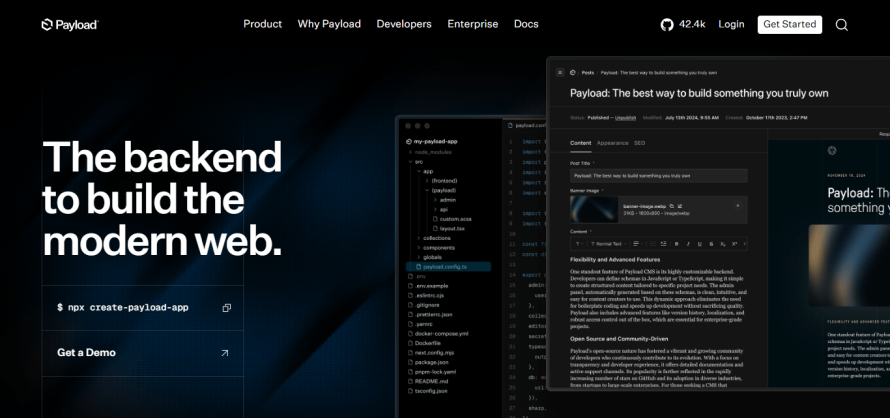Open the Why Payload menu

[329, 24]
